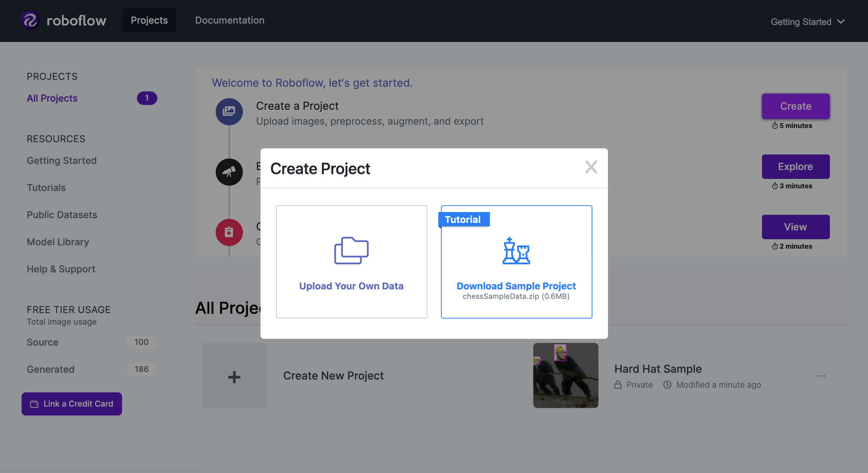Click the red clipboard step icon
This screenshot has width=868, height=473.
pos(229,232)
